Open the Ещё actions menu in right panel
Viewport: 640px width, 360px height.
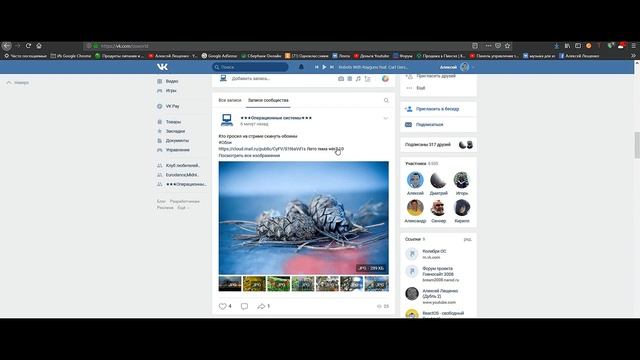420,88
